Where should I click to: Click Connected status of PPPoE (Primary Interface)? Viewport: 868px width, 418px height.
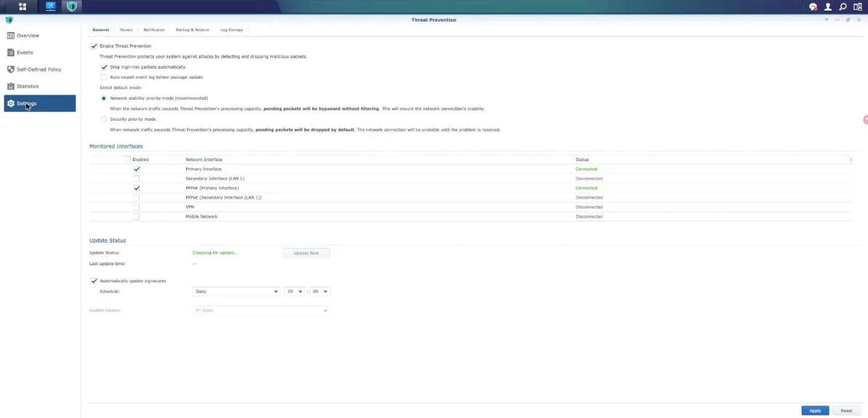point(587,188)
